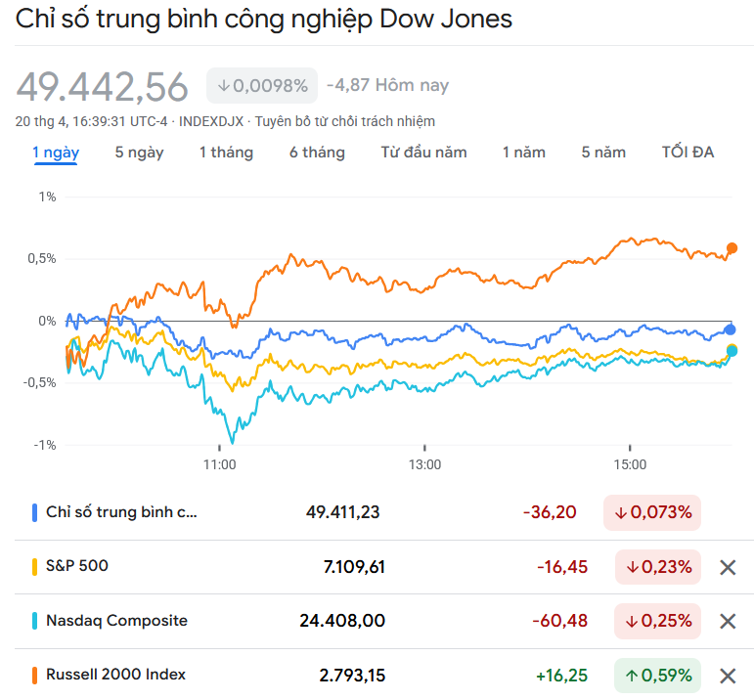Open the "Tuyên bố từ chối trách nhiệm" link
Viewport: 754px width, 700px height.
(345, 121)
